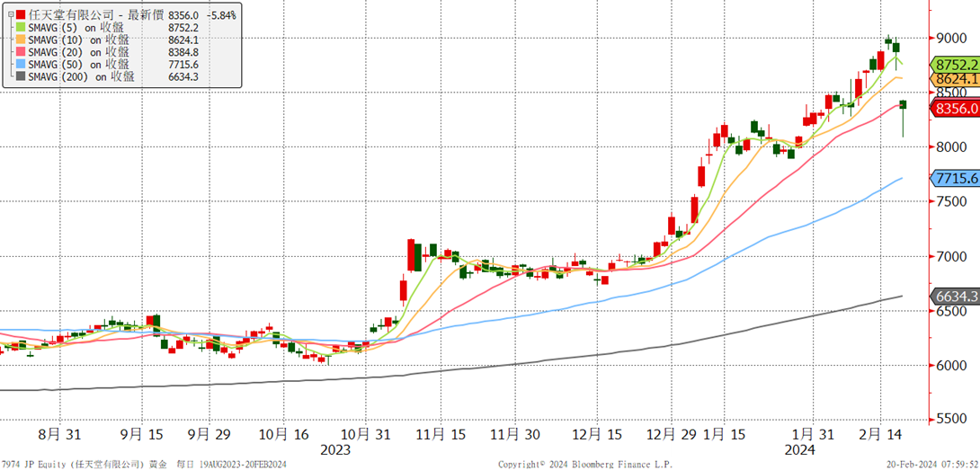Click the 9月 29 date axis label
Screen dimensions: 980x470
[210, 433]
